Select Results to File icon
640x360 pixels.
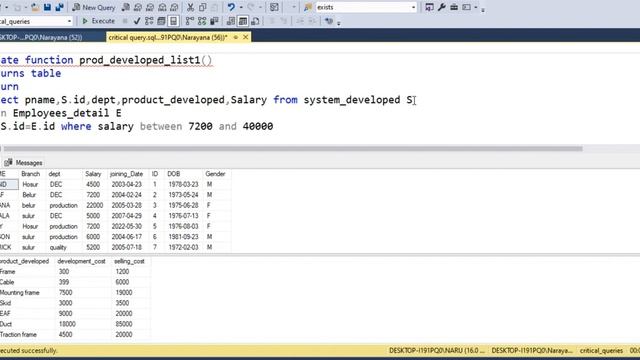pos(255,21)
